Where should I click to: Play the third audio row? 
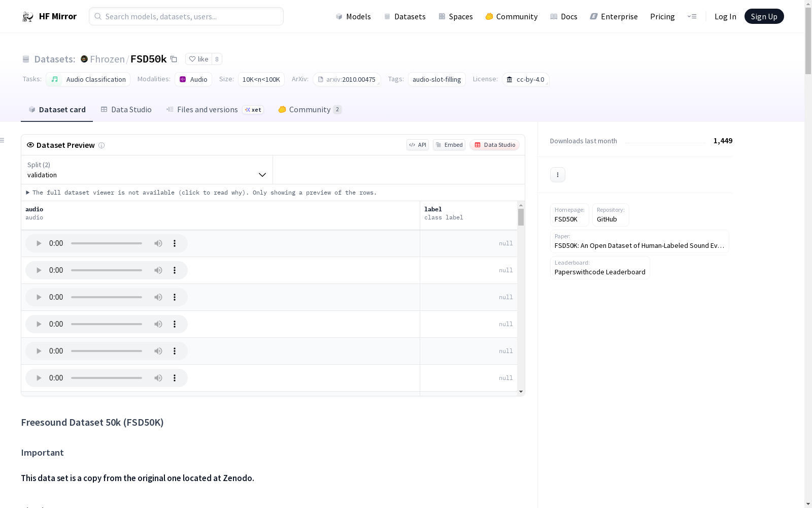point(39,297)
